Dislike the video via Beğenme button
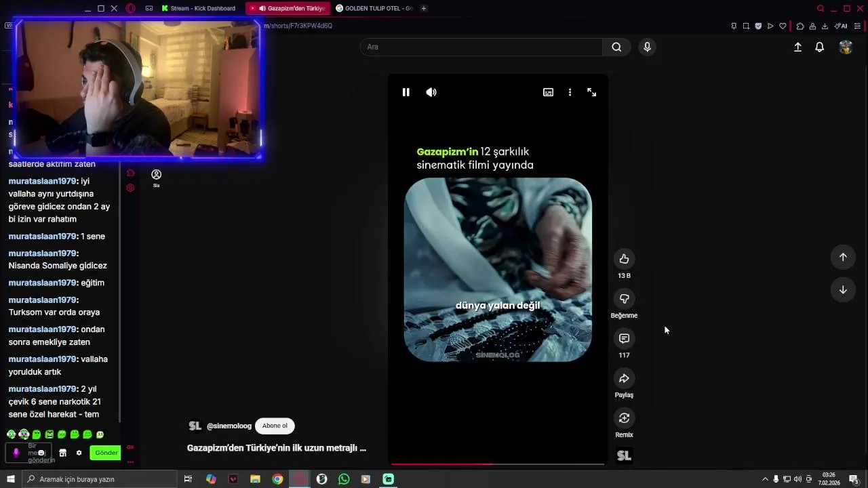This screenshot has height=488, width=868. click(x=624, y=299)
